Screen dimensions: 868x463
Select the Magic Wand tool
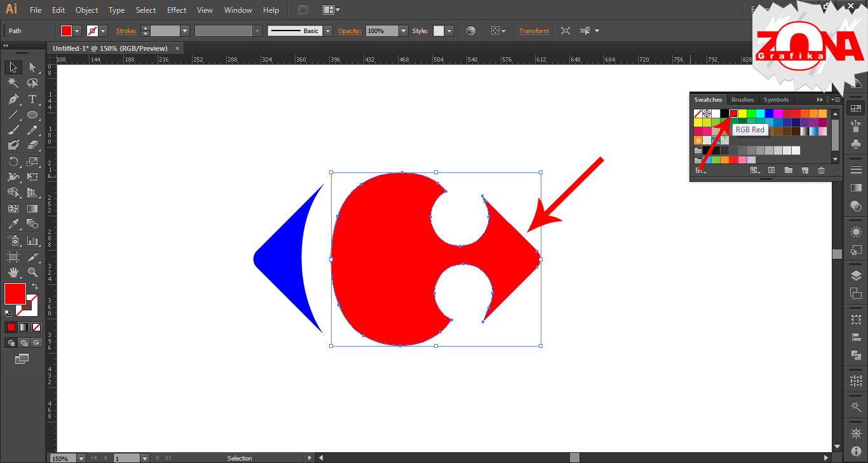click(13, 83)
